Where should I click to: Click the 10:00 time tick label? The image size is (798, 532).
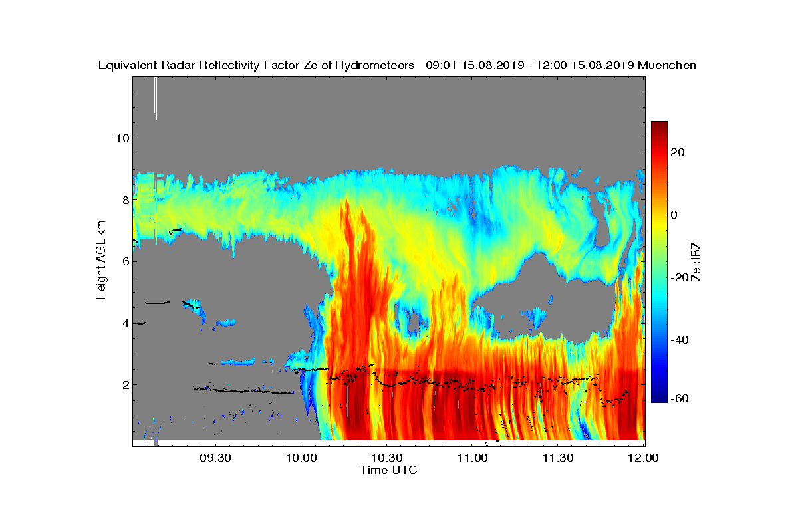[x=301, y=457]
